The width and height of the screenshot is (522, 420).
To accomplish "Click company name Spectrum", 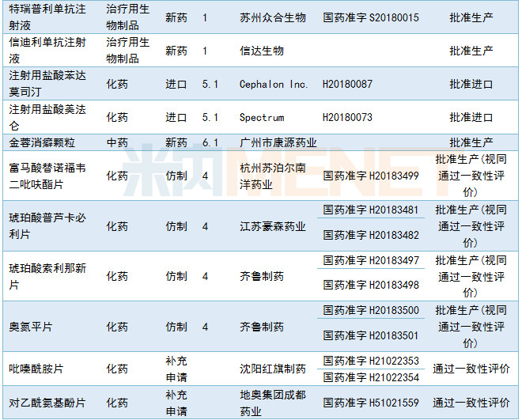I will tap(262, 118).
